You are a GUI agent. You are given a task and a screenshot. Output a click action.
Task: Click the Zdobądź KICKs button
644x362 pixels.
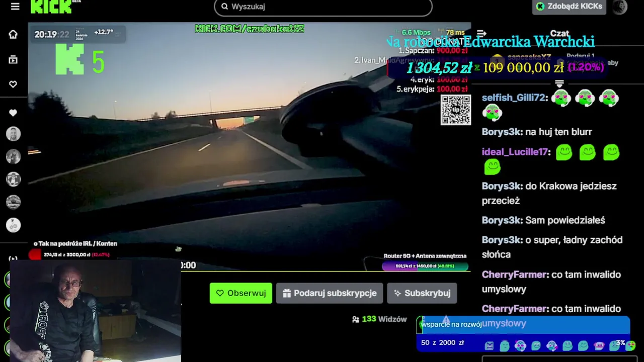(569, 7)
